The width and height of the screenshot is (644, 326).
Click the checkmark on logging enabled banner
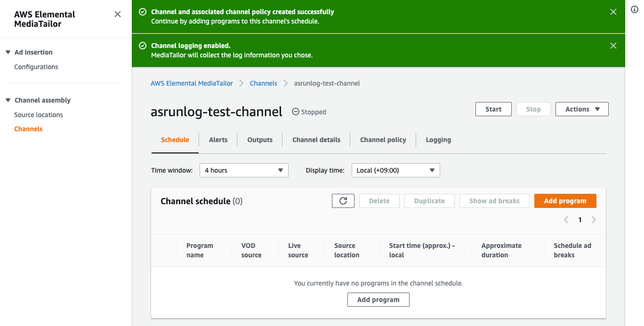tap(143, 46)
